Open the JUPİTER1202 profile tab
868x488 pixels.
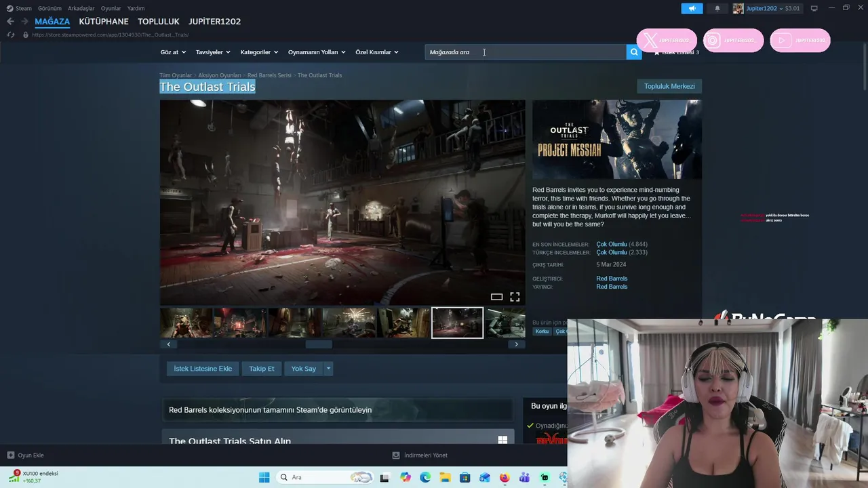(214, 22)
